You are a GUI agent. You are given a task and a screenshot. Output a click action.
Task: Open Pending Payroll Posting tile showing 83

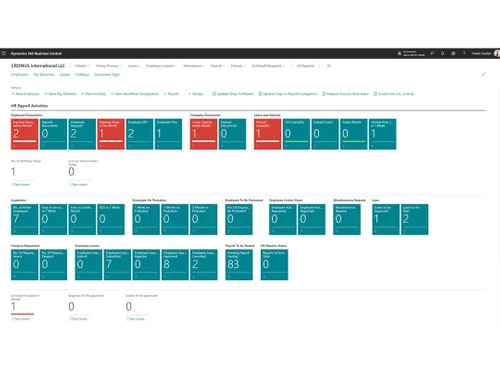pos(239,265)
